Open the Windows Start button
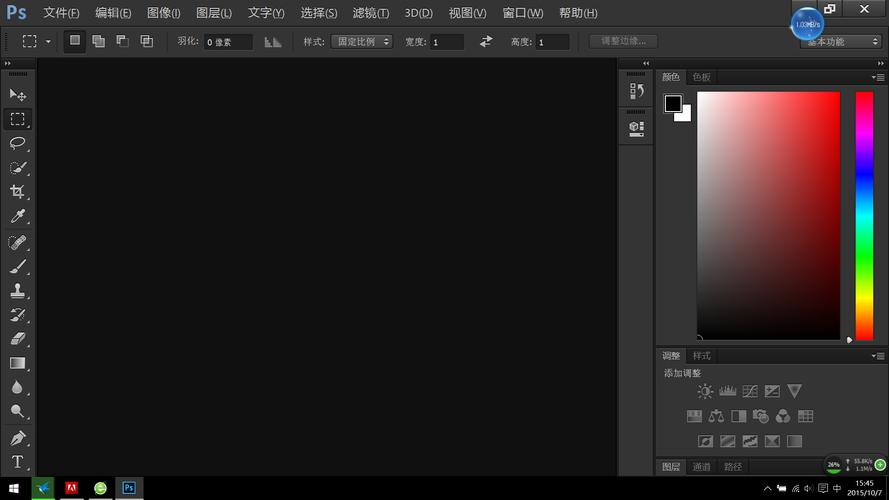889x500 pixels. coord(14,488)
